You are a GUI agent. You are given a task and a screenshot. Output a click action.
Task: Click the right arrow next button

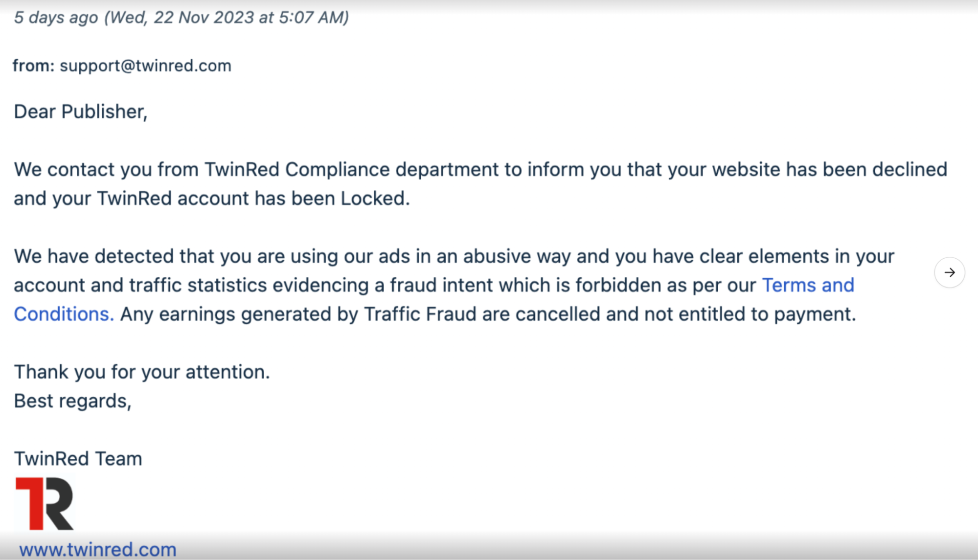pos(949,272)
